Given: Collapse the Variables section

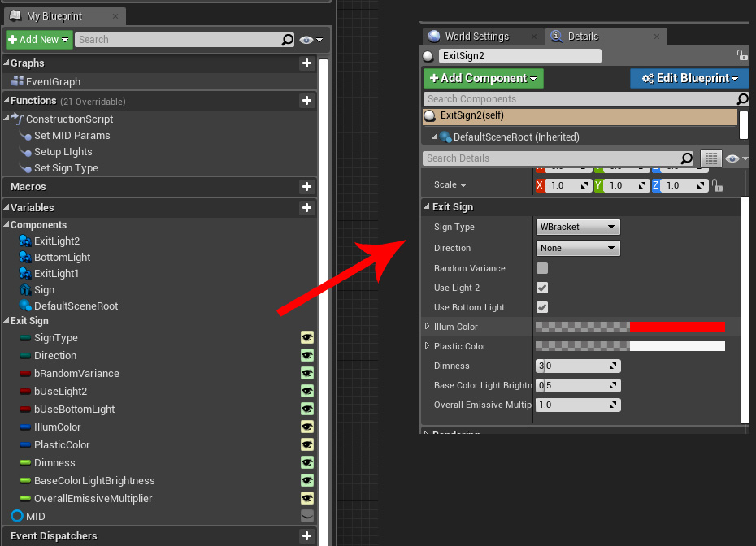Looking at the screenshot, I should click(x=7, y=207).
